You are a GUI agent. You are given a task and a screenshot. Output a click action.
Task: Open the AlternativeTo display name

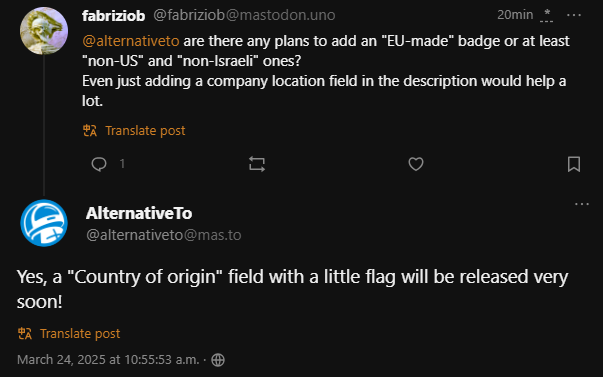(139, 213)
